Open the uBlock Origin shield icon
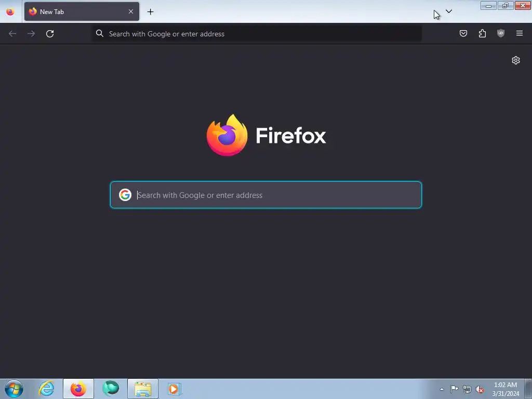 pos(501,33)
